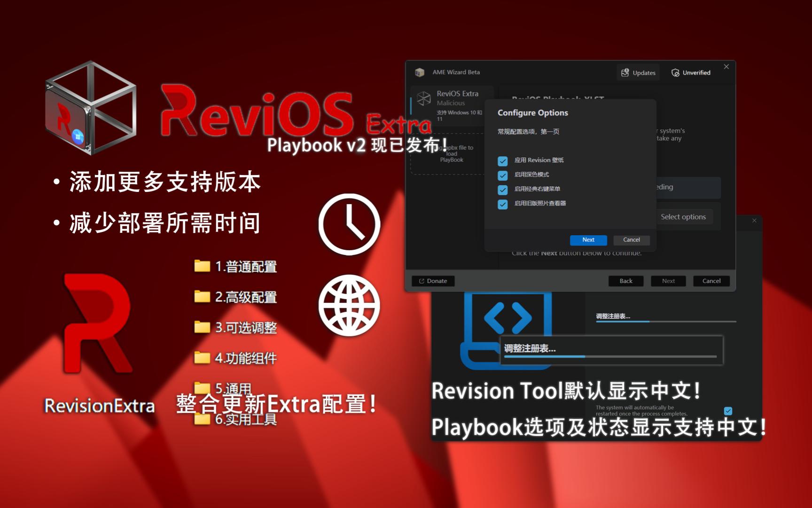The image size is (812, 508).
Task: Click the white clock icon
Action: [349, 224]
